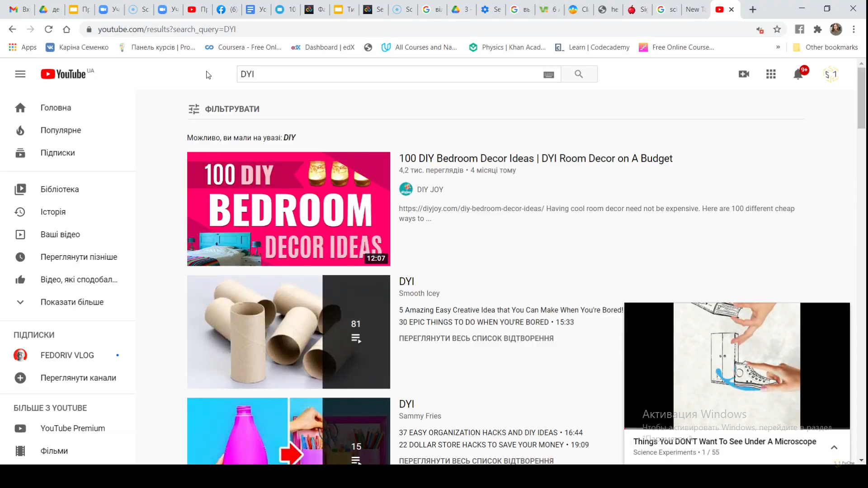The height and width of the screenshot is (488, 868).
Task: Click the YouTube search magnifier button
Action: coord(579,74)
